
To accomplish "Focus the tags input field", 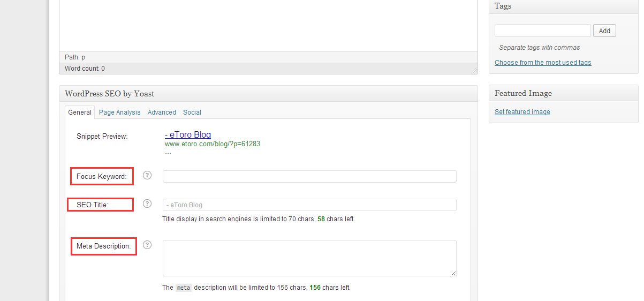I will click(543, 31).
